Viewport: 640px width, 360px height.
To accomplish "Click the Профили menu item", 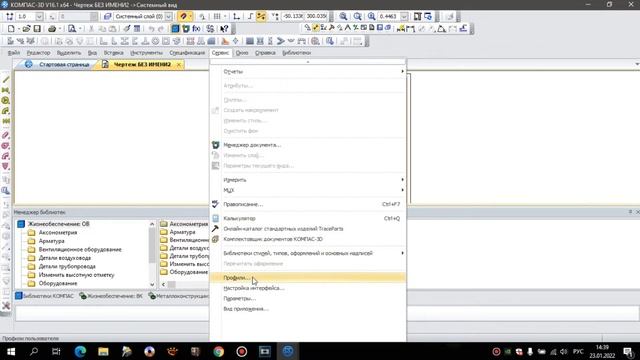I will tap(308, 278).
